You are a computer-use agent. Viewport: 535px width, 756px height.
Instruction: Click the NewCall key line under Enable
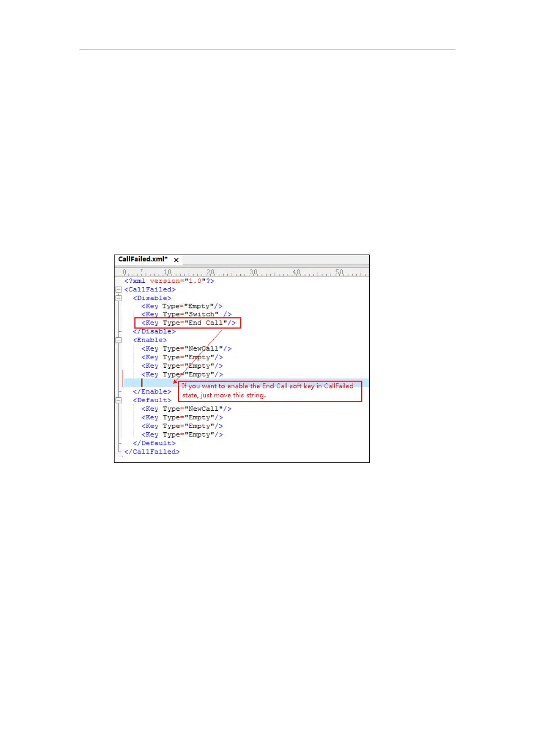[x=186, y=349]
